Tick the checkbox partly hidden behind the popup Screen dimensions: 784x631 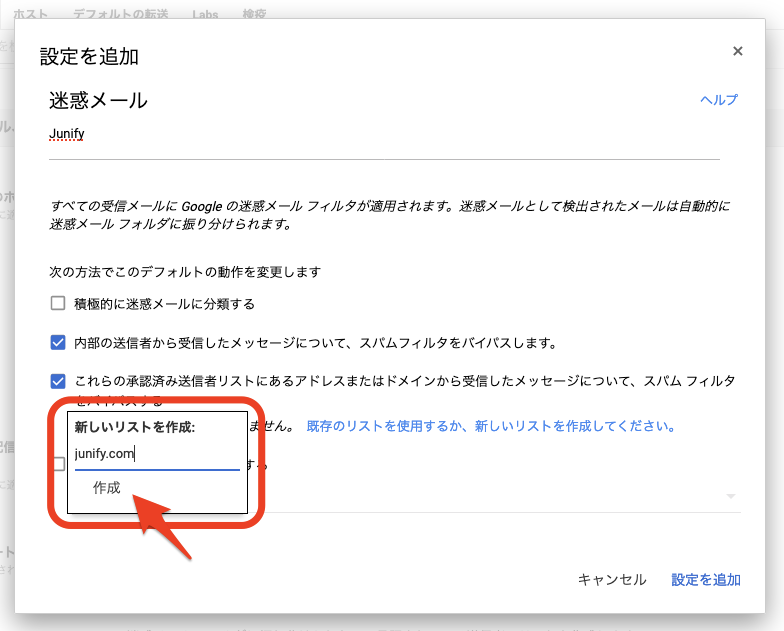pos(58,464)
